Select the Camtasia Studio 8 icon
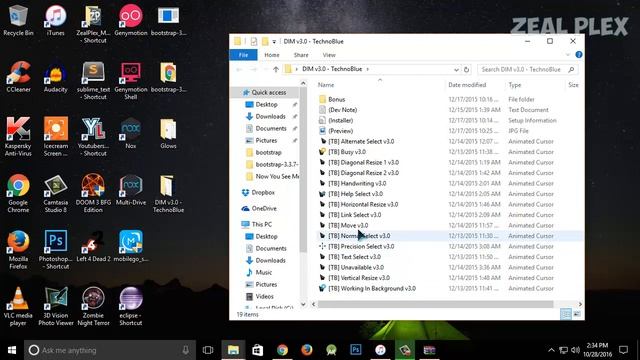Image resolution: width=640 pixels, height=360 pixels. click(56, 193)
